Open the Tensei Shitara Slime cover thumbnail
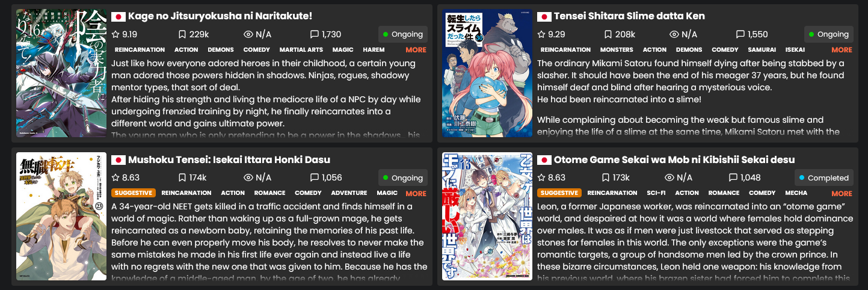868x290 pixels. (x=487, y=73)
